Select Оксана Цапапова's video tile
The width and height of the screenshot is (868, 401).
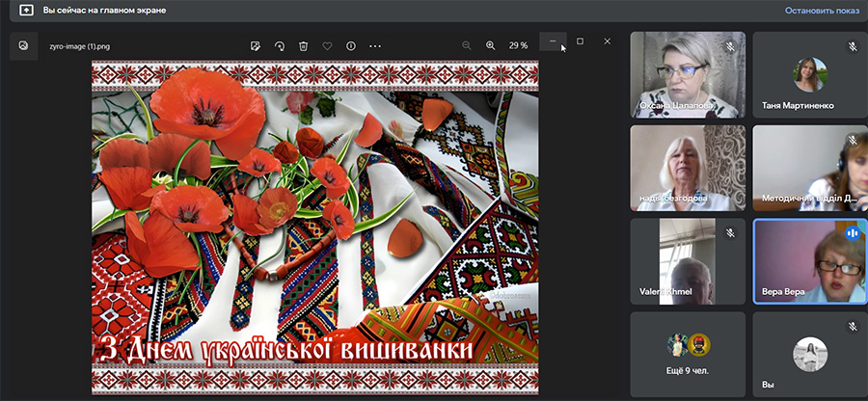tap(688, 75)
